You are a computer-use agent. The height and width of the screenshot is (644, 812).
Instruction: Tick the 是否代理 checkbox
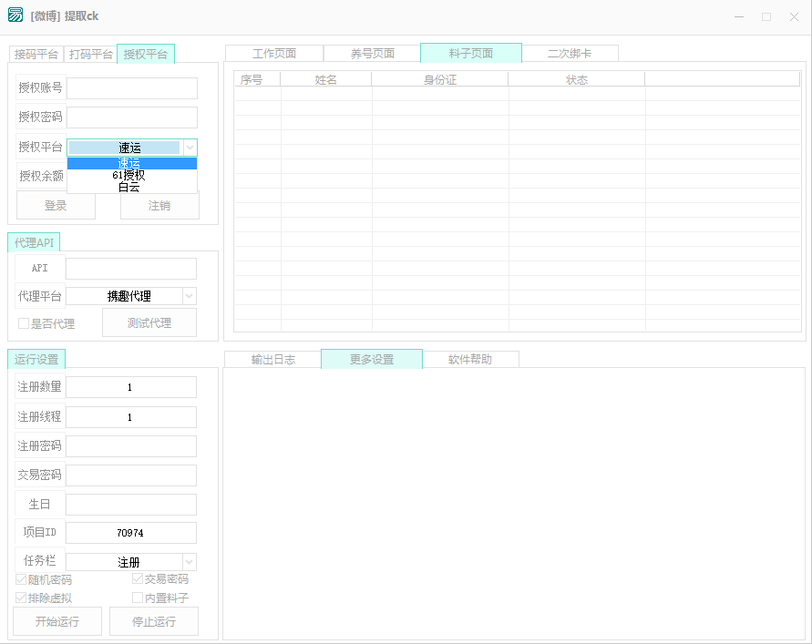pyautogui.click(x=25, y=323)
